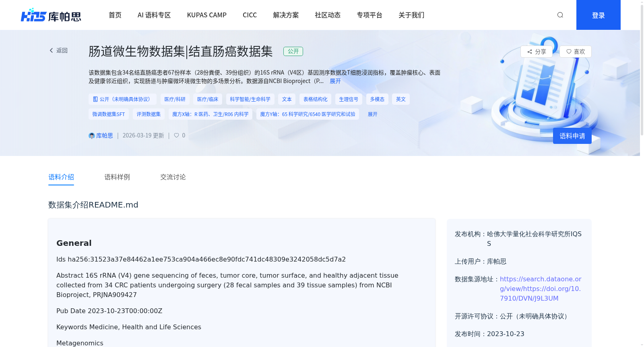Open the CICC menu item
This screenshot has width=644, height=347.
(250, 15)
